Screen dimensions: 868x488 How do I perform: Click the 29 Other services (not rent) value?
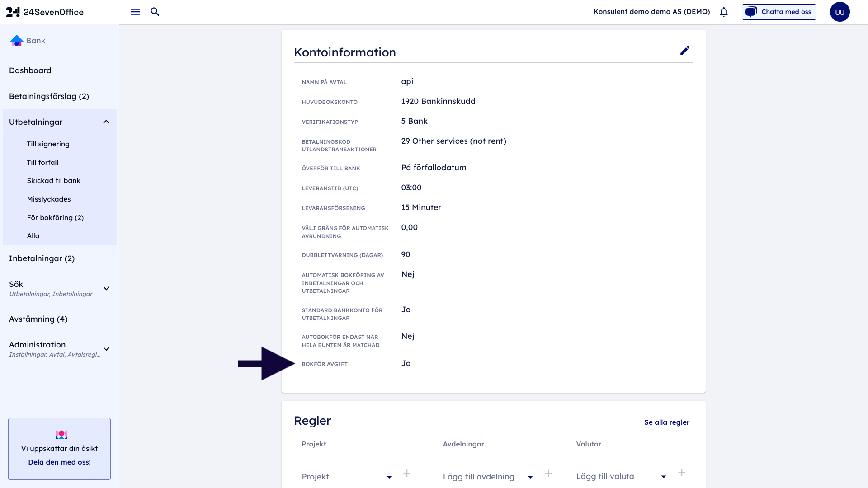pyautogui.click(x=453, y=141)
